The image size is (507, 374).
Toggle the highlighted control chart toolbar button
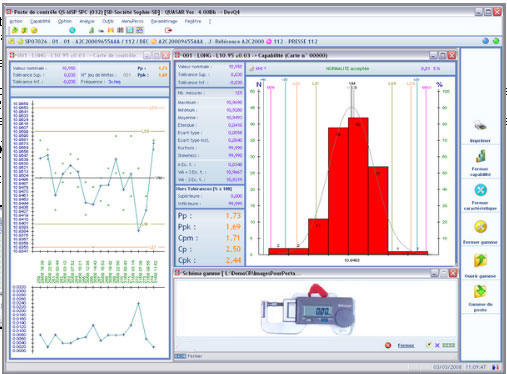tap(130, 30)
